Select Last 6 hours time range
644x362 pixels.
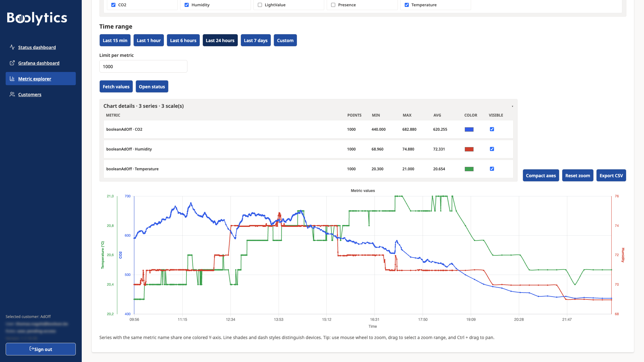pos(183,40)
